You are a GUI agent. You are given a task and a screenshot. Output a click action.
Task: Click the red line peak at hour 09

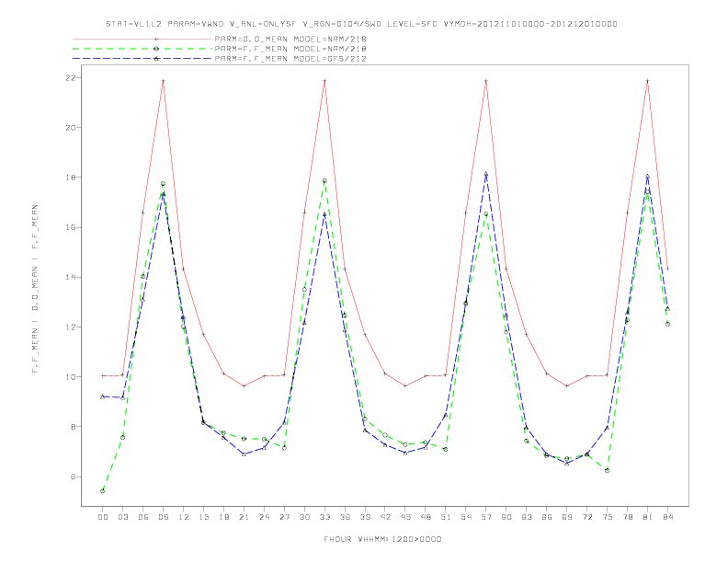coord(163,81)
